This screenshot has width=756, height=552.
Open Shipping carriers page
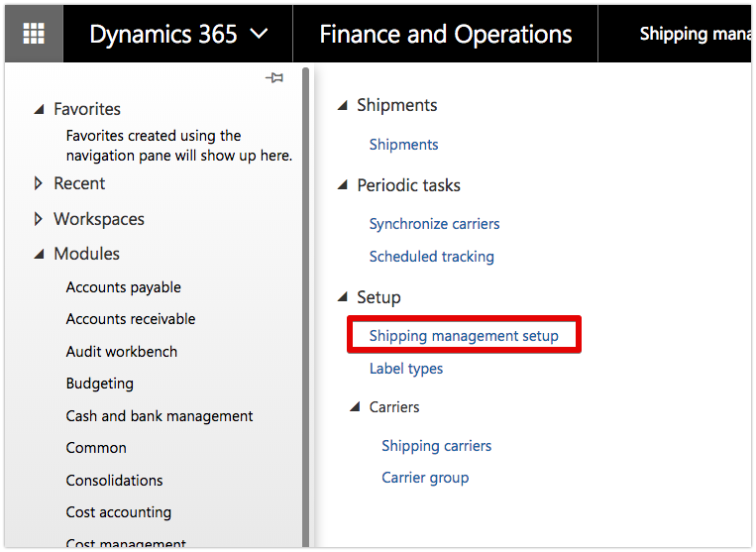pyautogui.click(x=436, y=446)
